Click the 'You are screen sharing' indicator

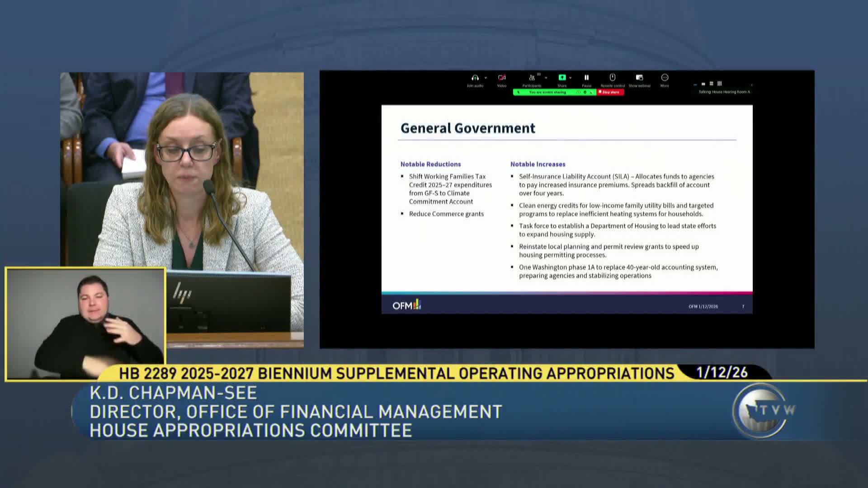point(547,92)
